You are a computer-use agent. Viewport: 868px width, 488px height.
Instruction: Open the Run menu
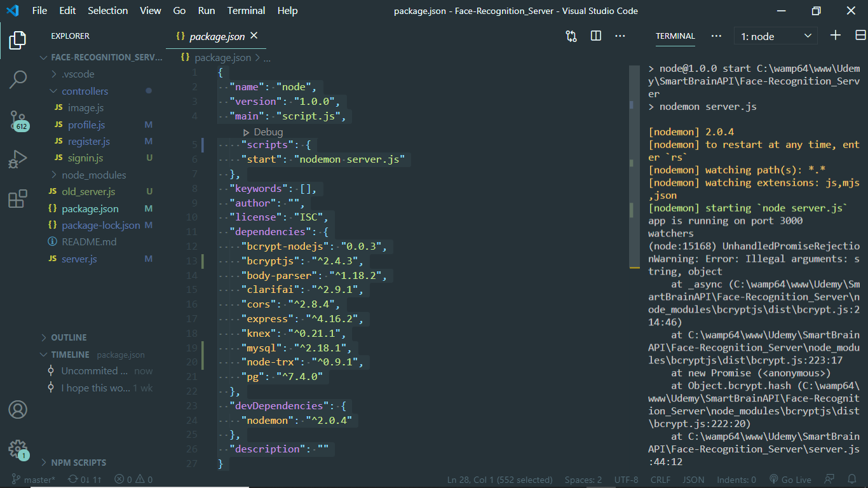tap(207, 10)
